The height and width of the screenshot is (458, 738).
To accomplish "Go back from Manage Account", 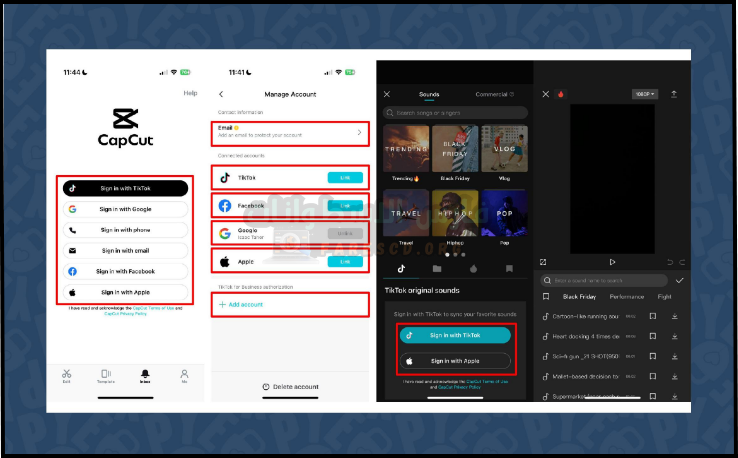I will point(221,94).
